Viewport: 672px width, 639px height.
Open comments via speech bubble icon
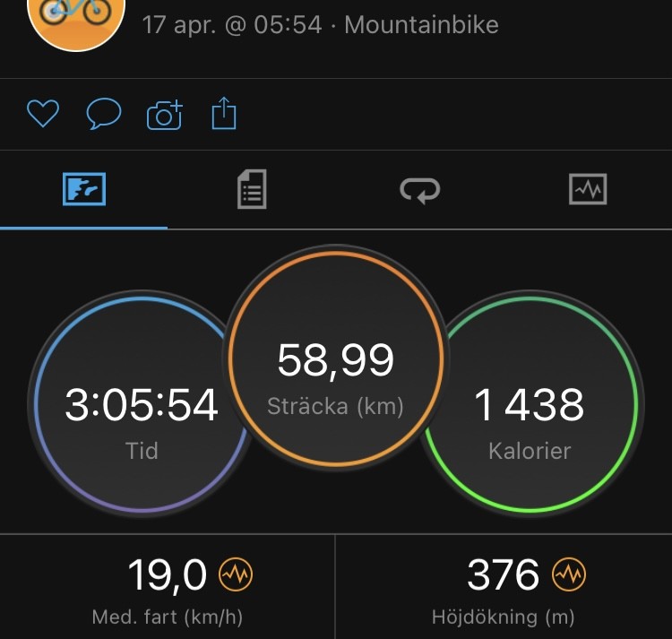tap(104, 114)
